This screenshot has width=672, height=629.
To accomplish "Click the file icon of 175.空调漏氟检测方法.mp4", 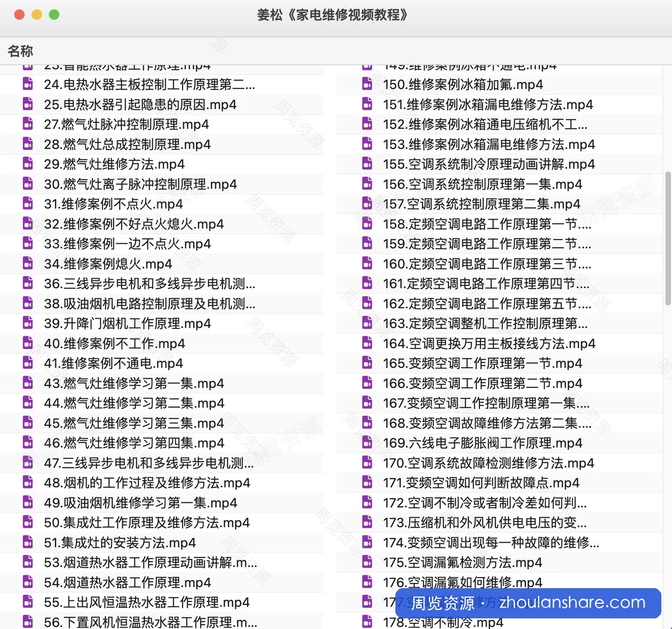I will [x=367, y=562].
